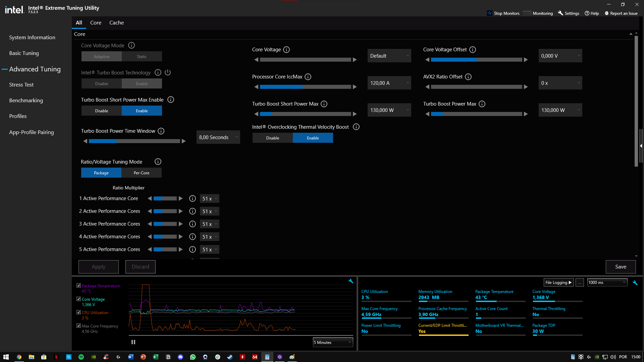Viewport: 644px width, 362px height.
Task: Open info for Turbo Boost Short Power Max Enable
Action: click(x=171, y=100)
